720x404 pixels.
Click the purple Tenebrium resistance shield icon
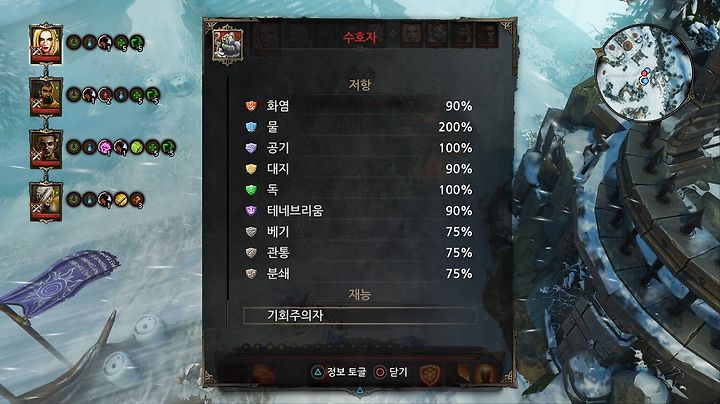(251, 211)
